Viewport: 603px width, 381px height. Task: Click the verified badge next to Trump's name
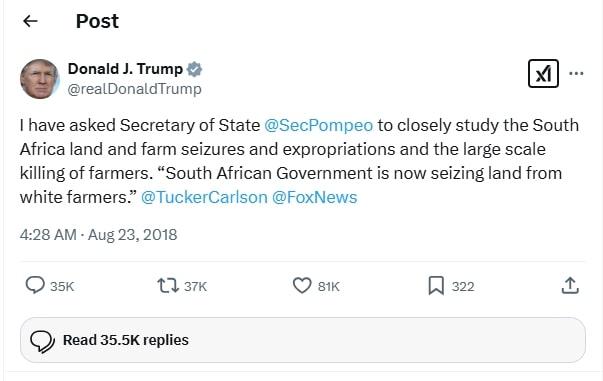(x=194, y=70)
